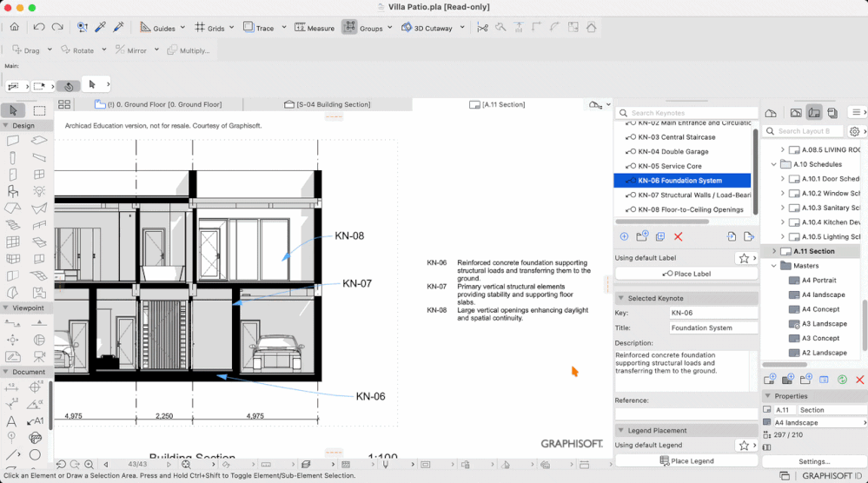Select the Marquee tool in toolbox
The image size is (868, 483).
[x=39, y=110]
